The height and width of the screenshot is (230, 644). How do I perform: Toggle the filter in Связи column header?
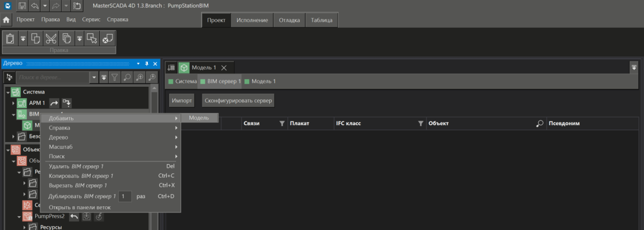click(282, 123)
